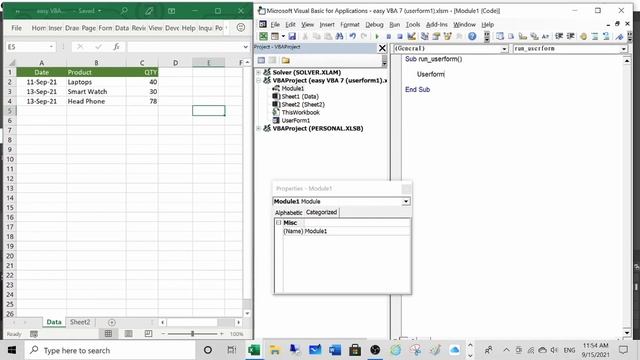640x360 pixels.
Task: Open the Debug menu in VBA editor
Action: coord(374,24)
